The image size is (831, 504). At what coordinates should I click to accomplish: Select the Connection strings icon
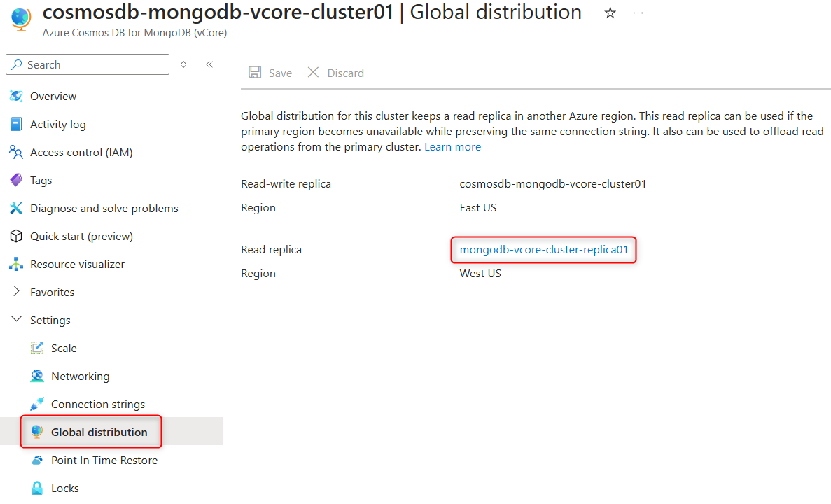(36, 404)
